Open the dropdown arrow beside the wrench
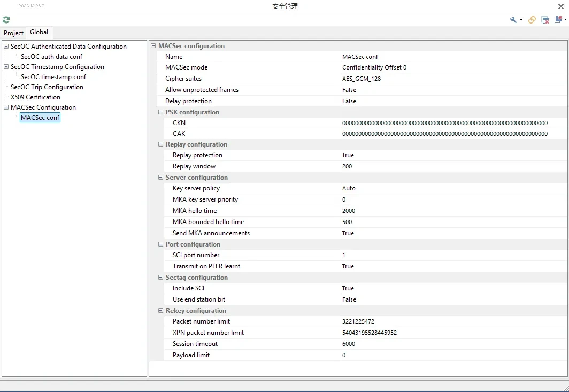 click(521, 20)
